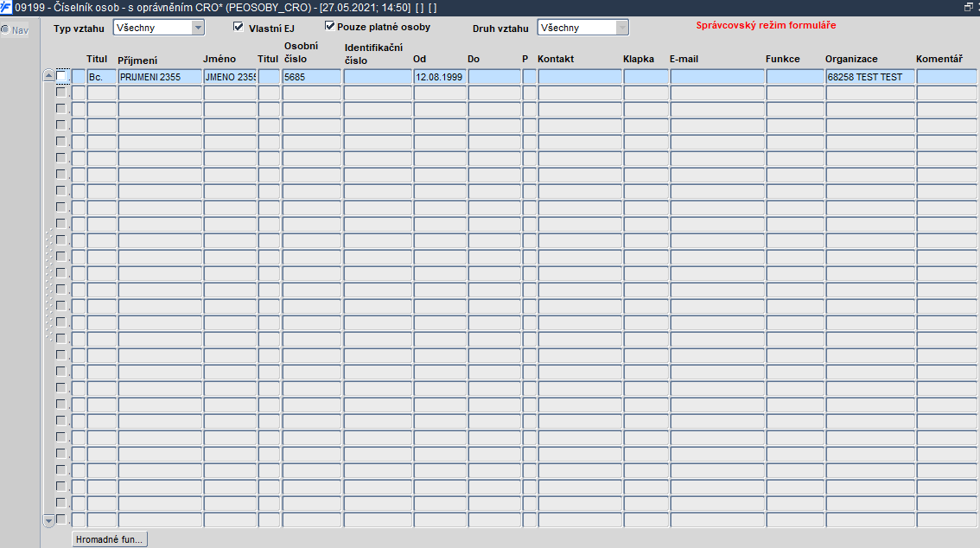Click the Organizace field 68258 TEST TEST

click(x=870, y=77)
